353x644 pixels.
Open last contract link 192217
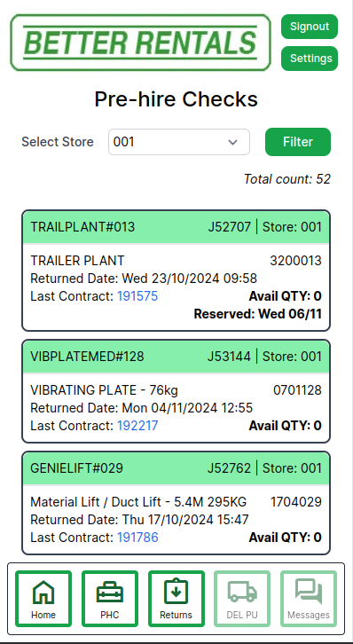tap(137, 426)
